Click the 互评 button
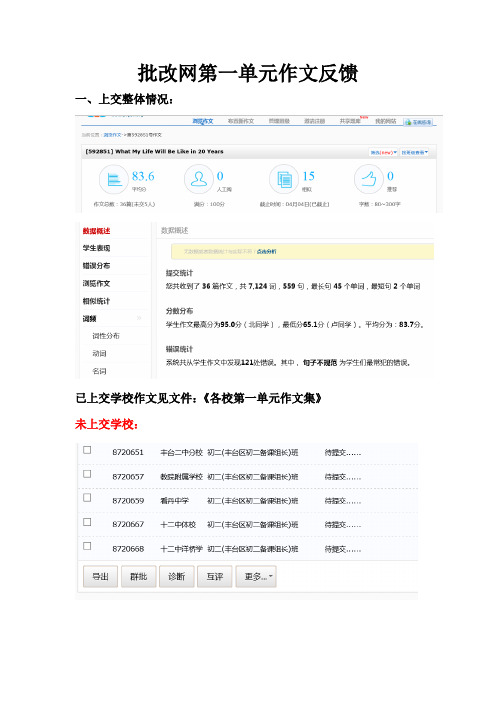This screenshot has width=496, height=702. point(215,577)
